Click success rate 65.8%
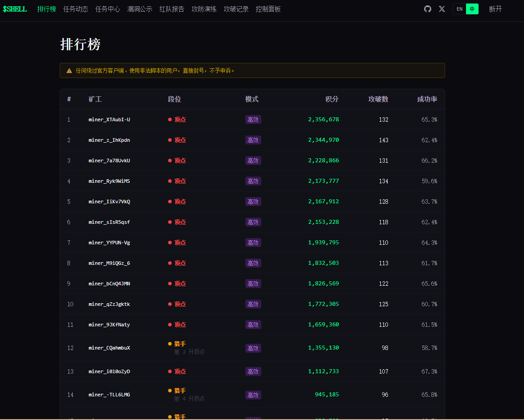The height and width of the screenshot is (420, 524). [x=429, y=395]
